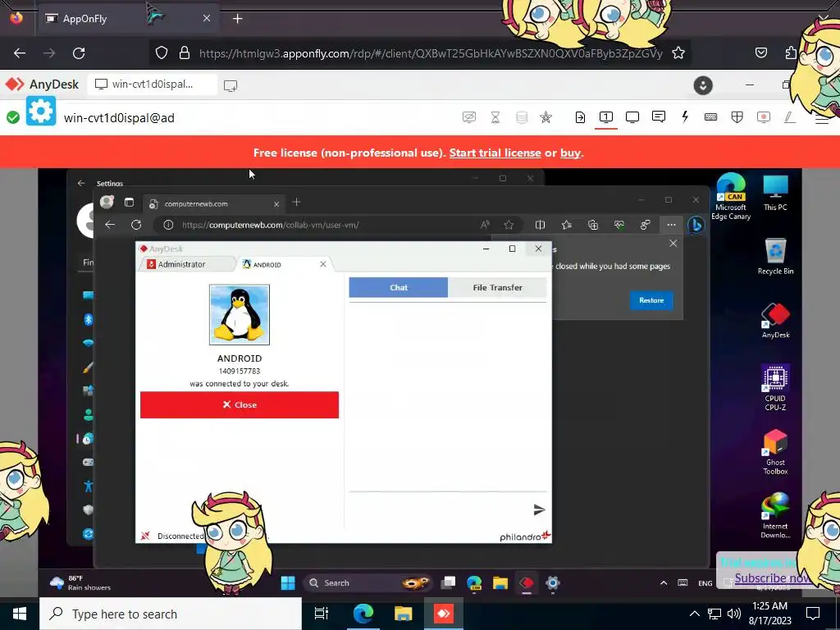840x630 pixels.
Task: Click AnyDesk session recording icon
Action: (x=764, y=117)
